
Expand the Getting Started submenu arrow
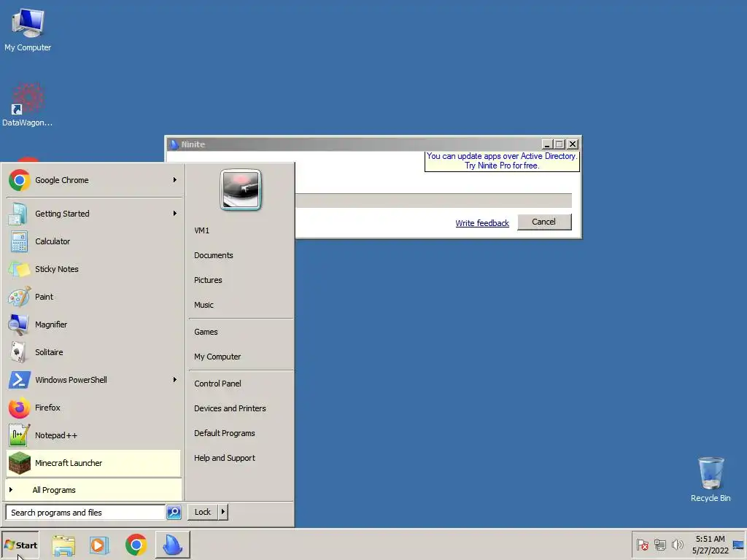point(175,214)
